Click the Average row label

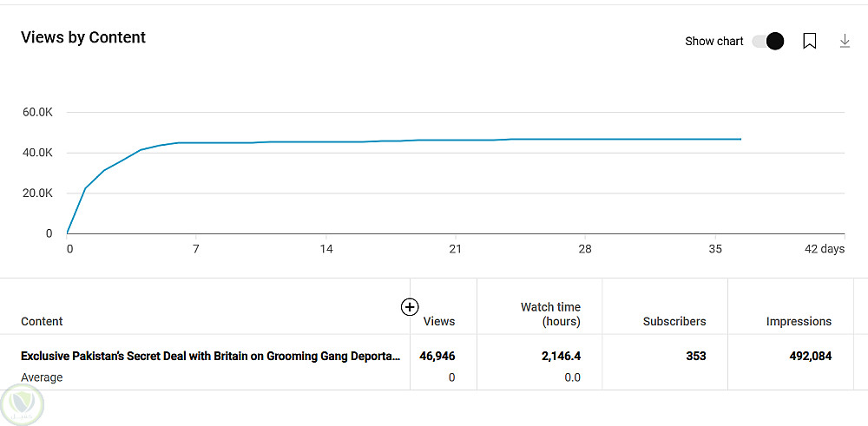coord(42,377)
